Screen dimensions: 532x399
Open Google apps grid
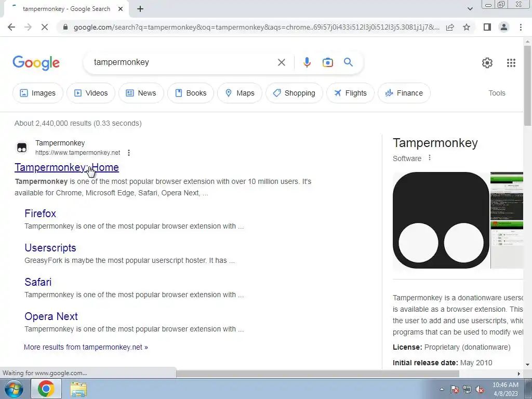click(x=511, y=63)
